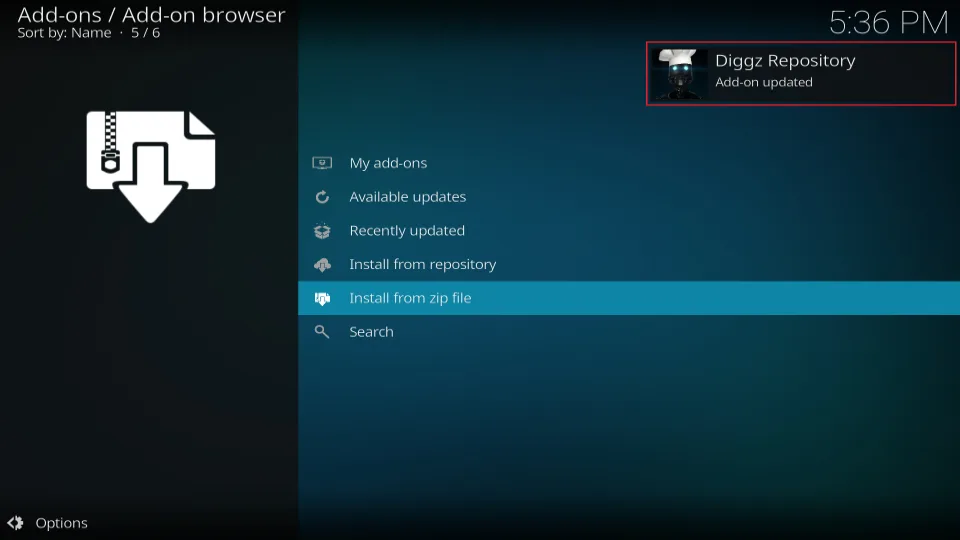Screen dimensions: 960x540
Task: Click the Diggz Repository robot thumbnail
Action: pyautogui.click(x=680, y=74)
